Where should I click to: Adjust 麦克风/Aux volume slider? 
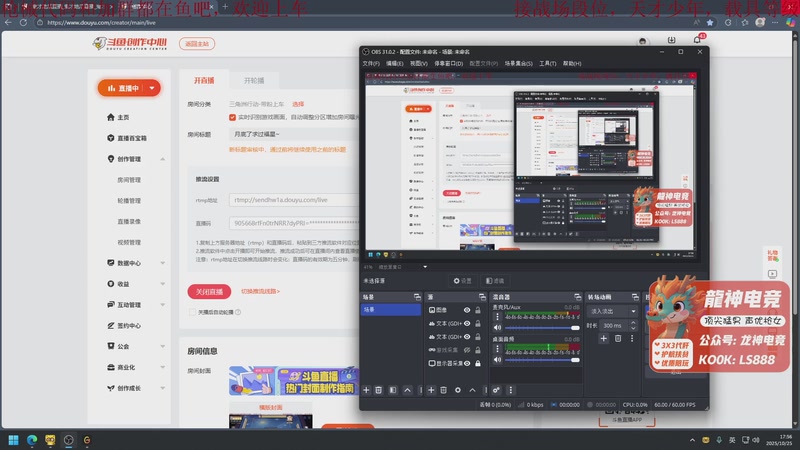pyautogui.click(x=542, y=328)
